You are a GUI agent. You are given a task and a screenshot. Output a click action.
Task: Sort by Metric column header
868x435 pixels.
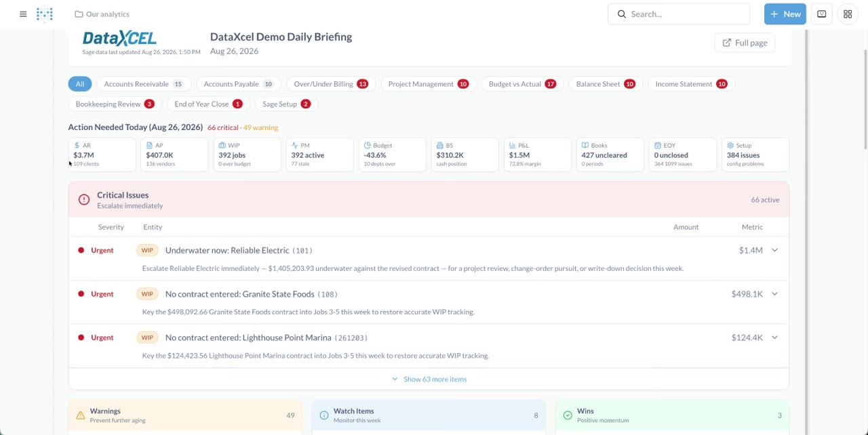[x=752, y=227]
